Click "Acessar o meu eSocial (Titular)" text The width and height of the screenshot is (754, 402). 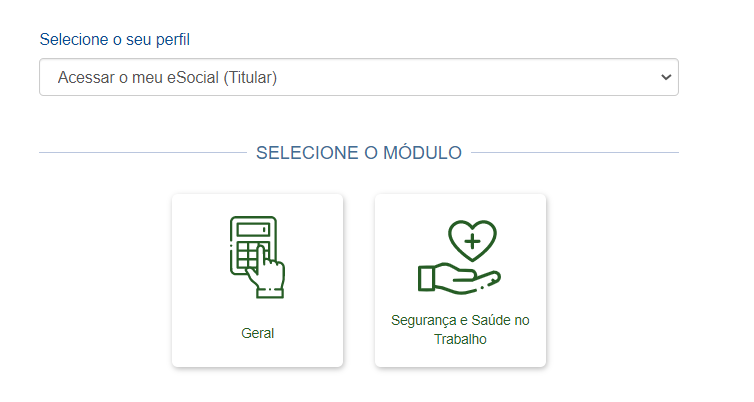click(167, 77)
